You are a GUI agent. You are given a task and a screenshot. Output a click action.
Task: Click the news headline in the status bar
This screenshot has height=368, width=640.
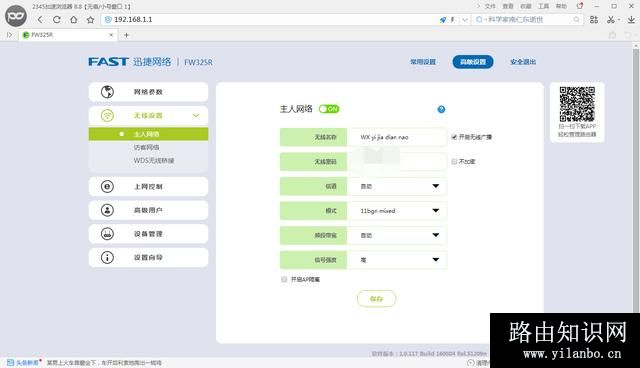[x=104, y=363]
